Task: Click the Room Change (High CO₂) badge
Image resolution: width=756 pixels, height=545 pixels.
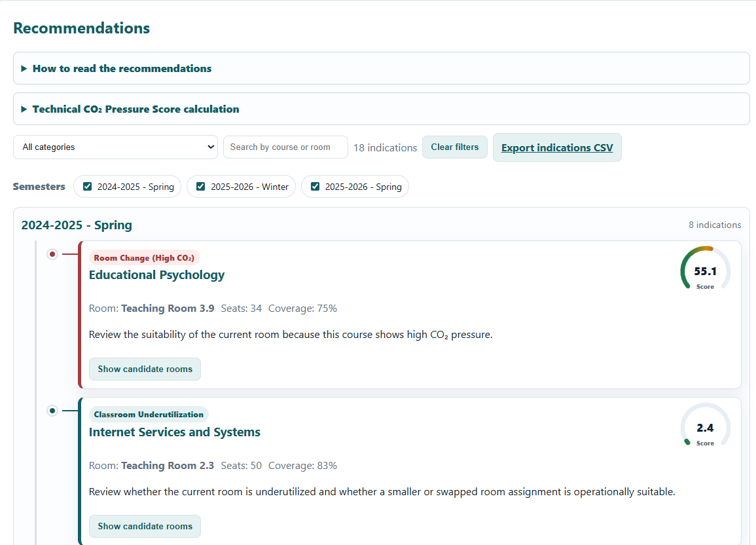Action: click(144, 258)
